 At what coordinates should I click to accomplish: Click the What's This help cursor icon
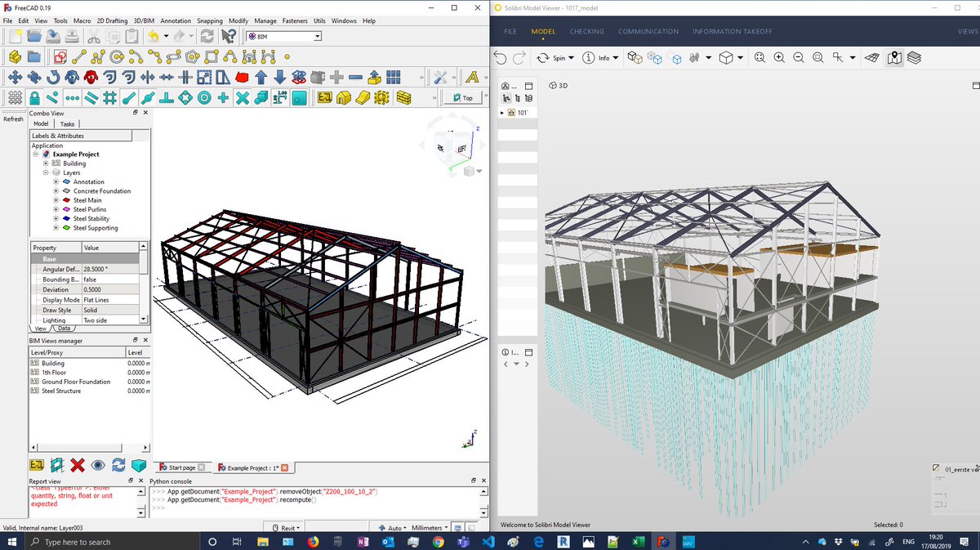coord(229,36)
